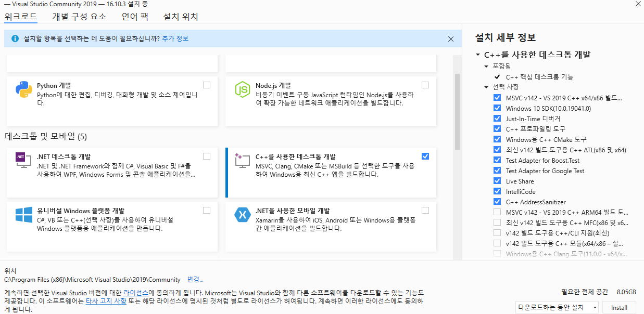Open the 라이선스 link

[x=136, y=293]
